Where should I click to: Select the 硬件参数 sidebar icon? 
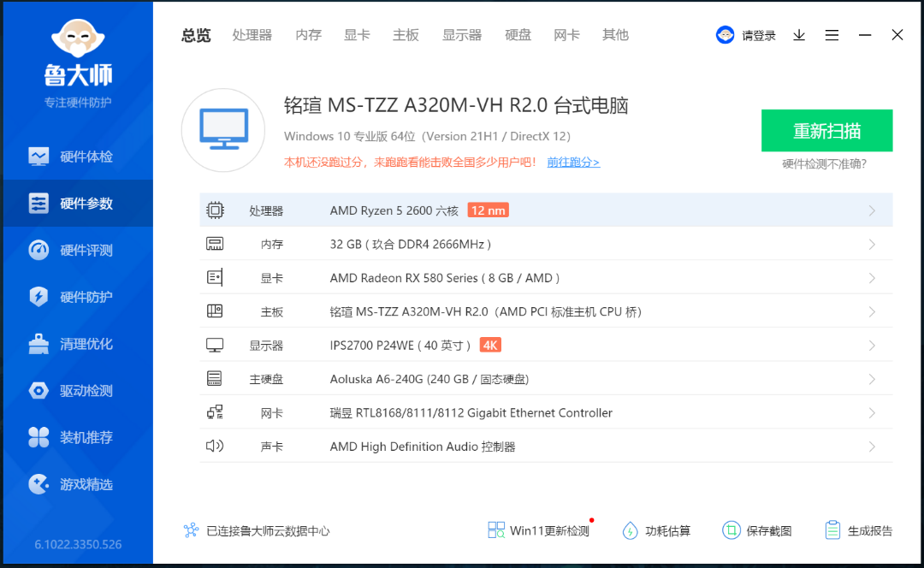(38, 204)
